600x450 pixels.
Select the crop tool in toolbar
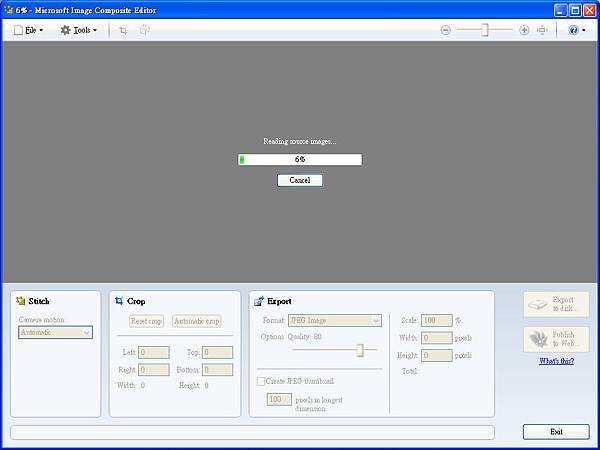123,31
